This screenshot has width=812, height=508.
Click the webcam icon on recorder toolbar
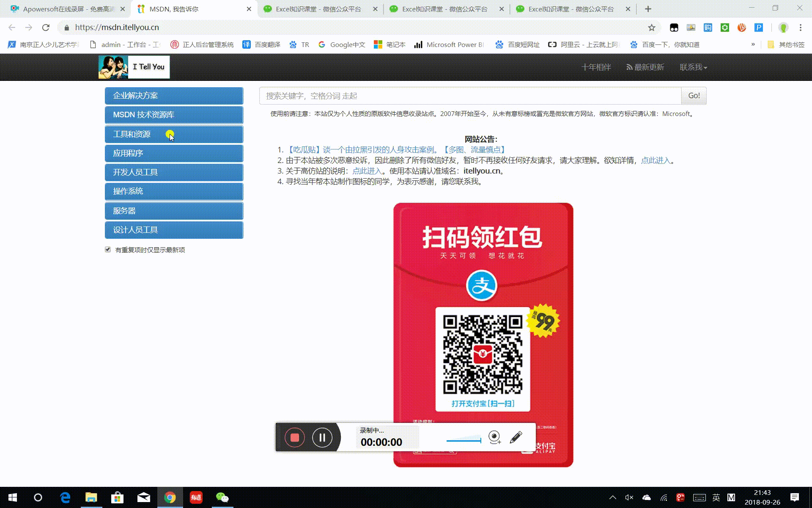(494, 437)
